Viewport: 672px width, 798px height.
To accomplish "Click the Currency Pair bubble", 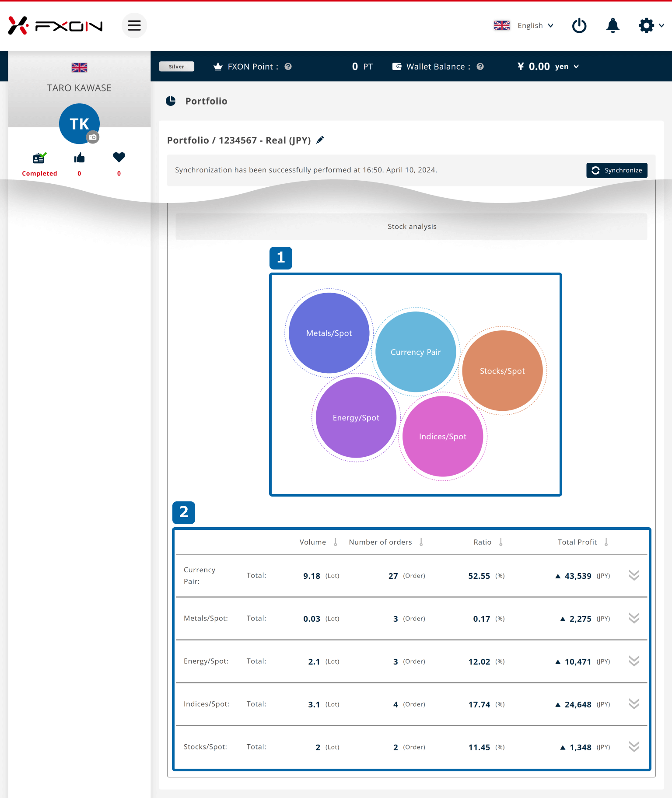I will point(416,352).
